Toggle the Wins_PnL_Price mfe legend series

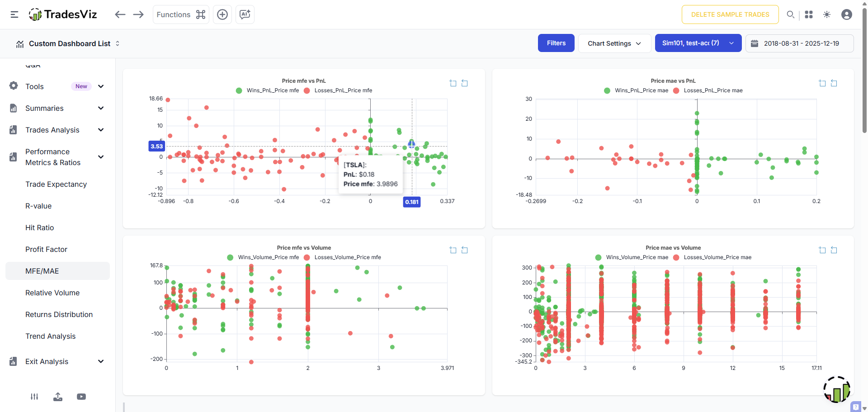(269, 90)
